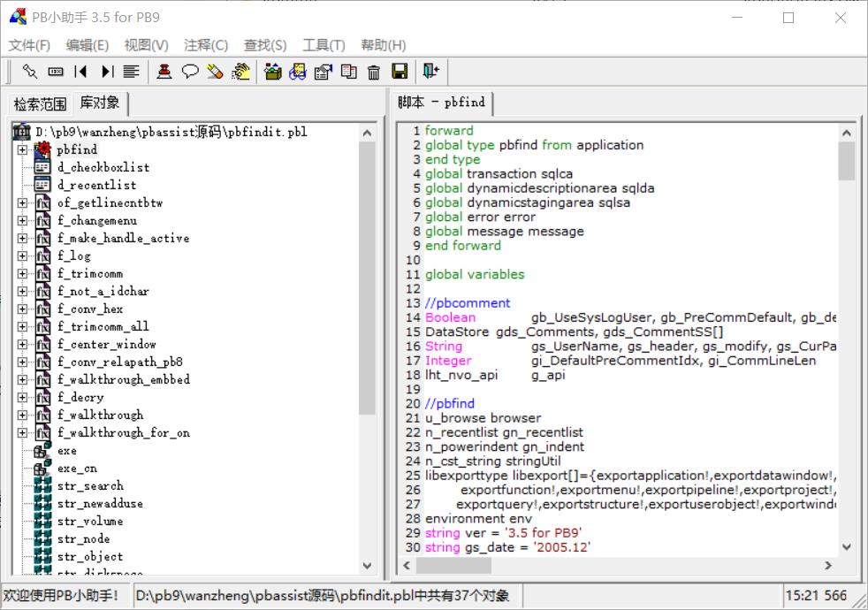Select str_object in the tree
The image size is (868, 610).
coord(90,557)
